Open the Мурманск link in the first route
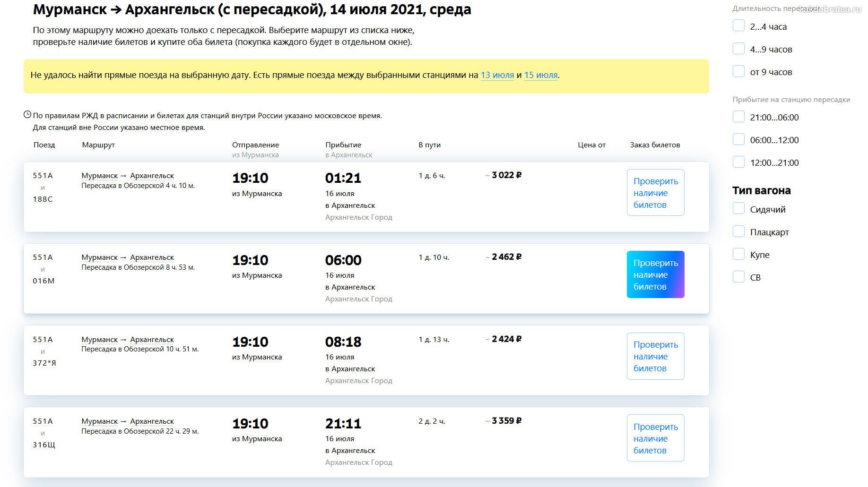The width and height of the screenshot is (868, 487). click(99, 176)
